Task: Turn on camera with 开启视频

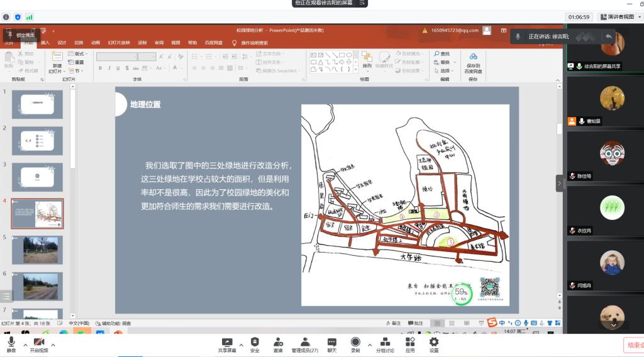Action: 39,342
